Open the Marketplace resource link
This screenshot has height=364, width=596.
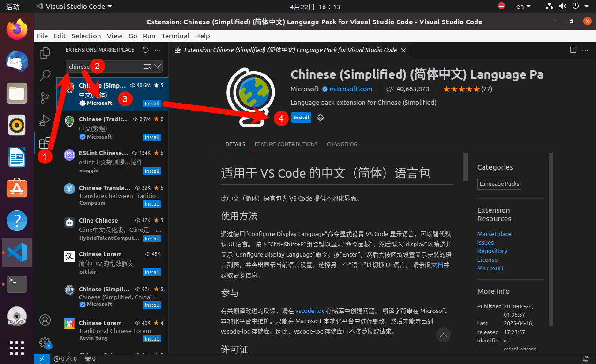(494, 234)
